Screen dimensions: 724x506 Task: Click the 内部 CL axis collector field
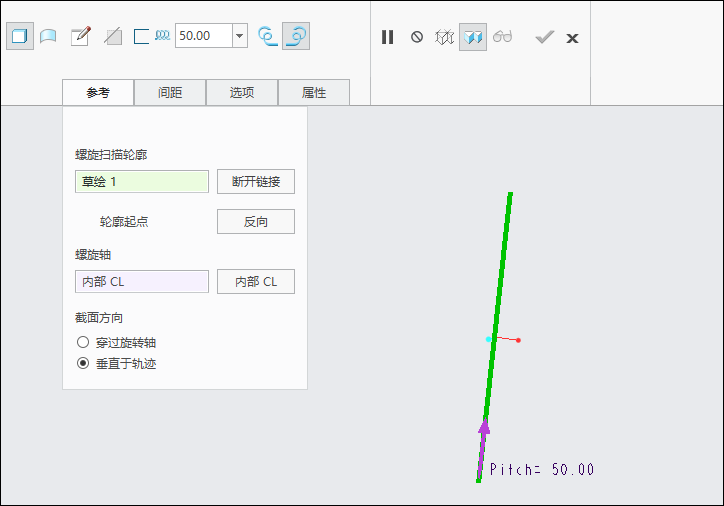click(x=142, y=282)
